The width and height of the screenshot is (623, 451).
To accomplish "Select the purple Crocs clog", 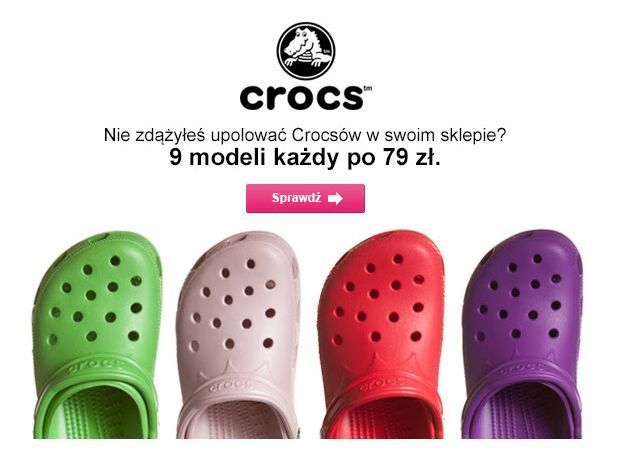I will coord(521,335).
